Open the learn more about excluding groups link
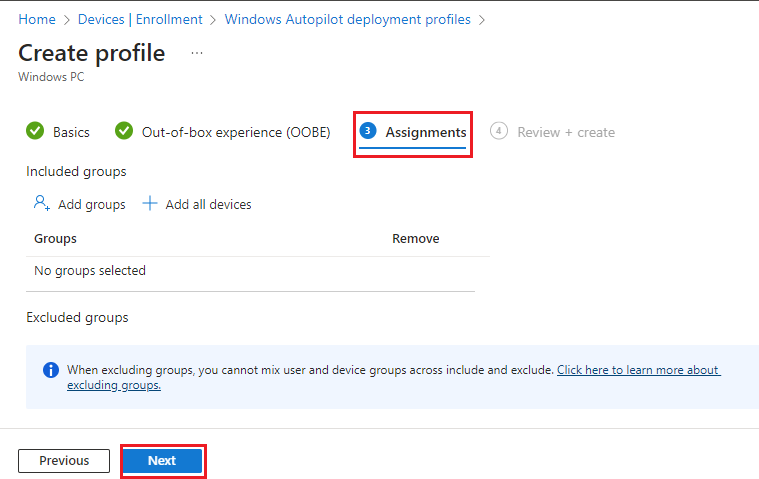 [638, 370]
